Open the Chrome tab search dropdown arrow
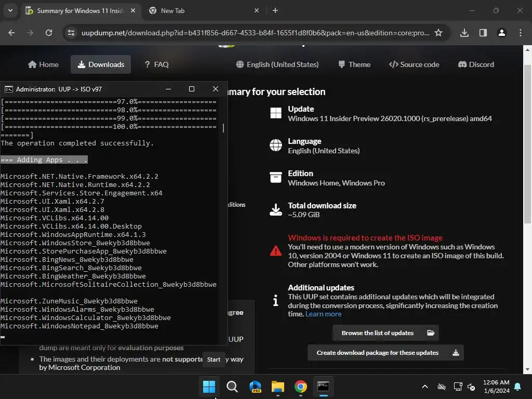The height and width of the screenshot is (399, 532). click(x=10, y=10)
